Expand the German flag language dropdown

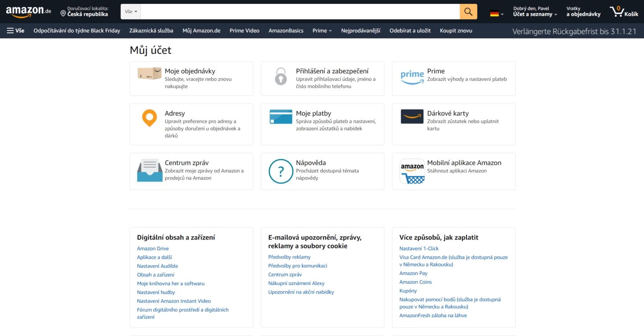496,12
